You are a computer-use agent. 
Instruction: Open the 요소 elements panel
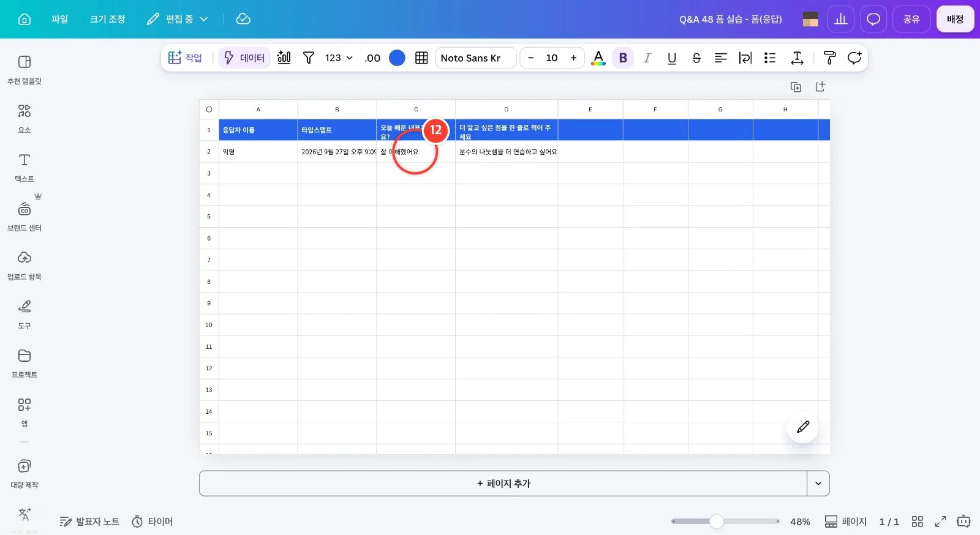pos(24,119)
